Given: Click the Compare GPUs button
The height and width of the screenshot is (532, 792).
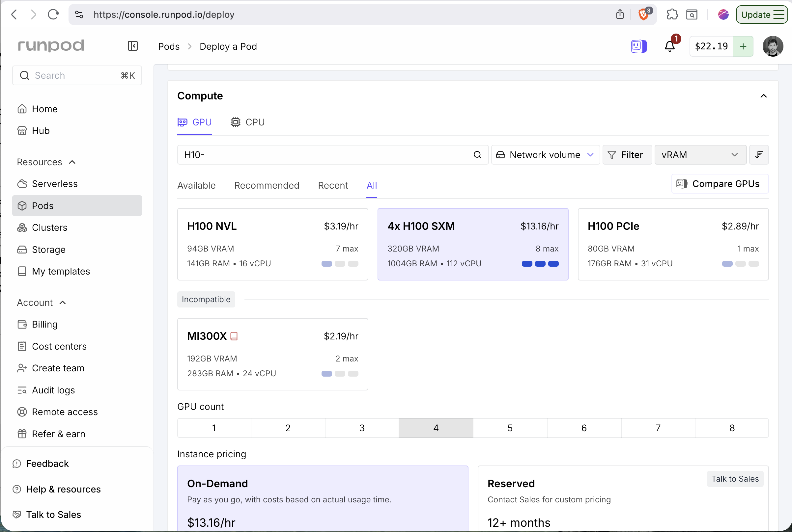Looking at the screenshot, I should (x=720, y=184).
